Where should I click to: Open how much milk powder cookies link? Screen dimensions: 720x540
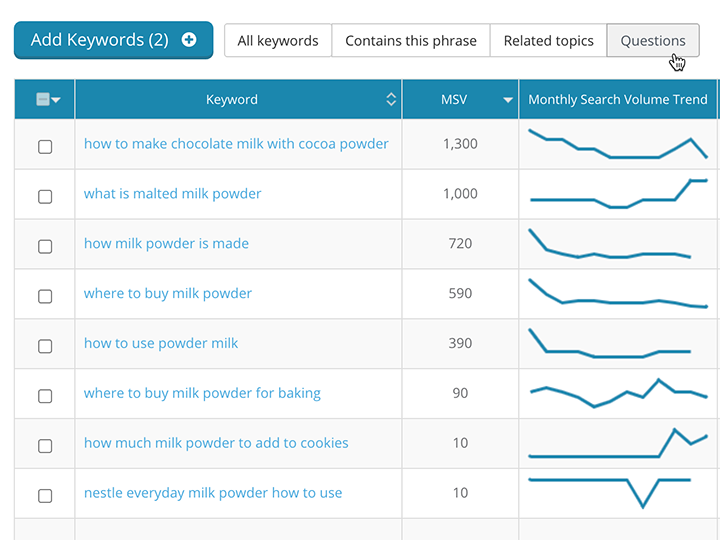(216, 443)
